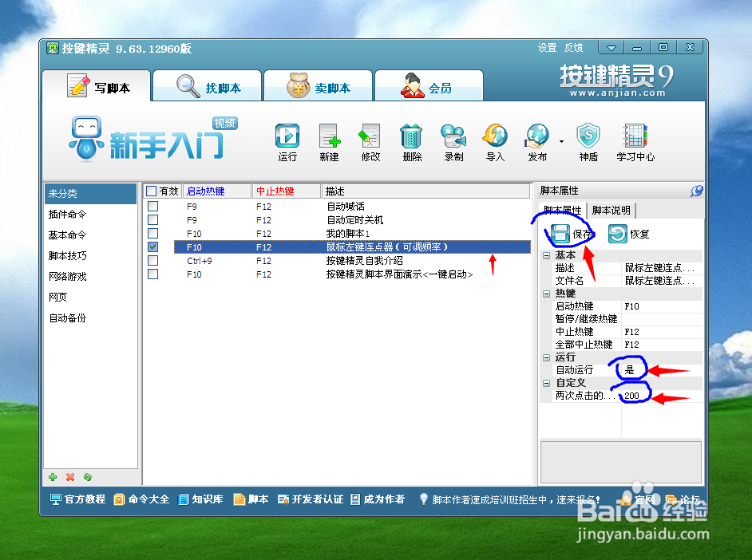Check the box for 自动喊话 script
Image resolution: width=752 pixels, height=560 pixels.
pyautogui.click(x=152, y=207)
